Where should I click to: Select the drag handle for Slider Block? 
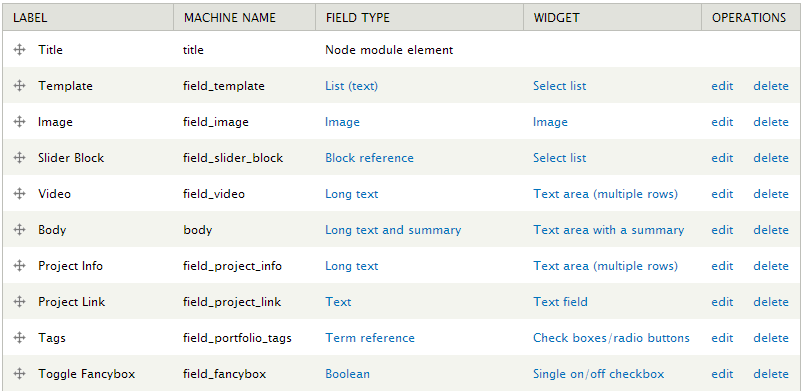click(x=19, y=157)
